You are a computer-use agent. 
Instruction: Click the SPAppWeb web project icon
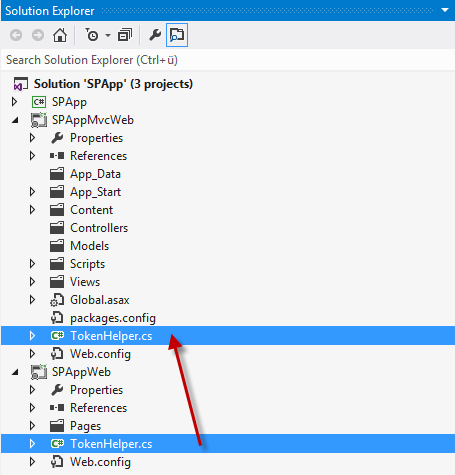[x=39, y=372]
